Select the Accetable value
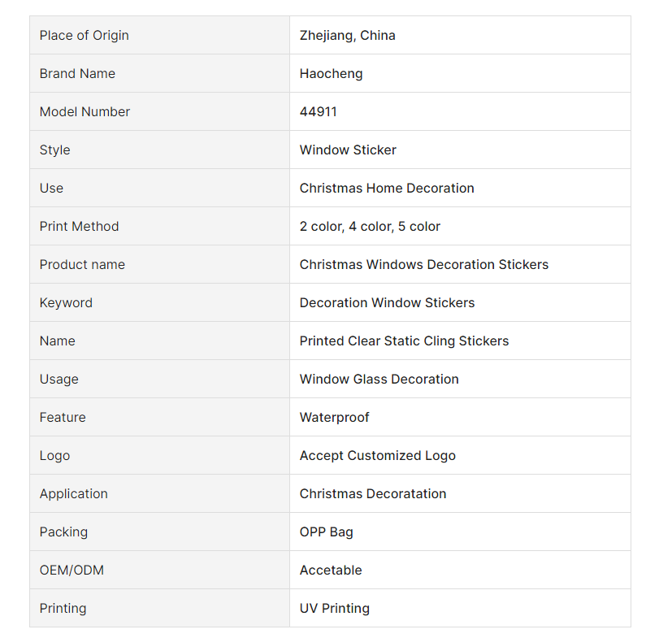The width and height of the screenshot is (672, 638). click(331, 571)
